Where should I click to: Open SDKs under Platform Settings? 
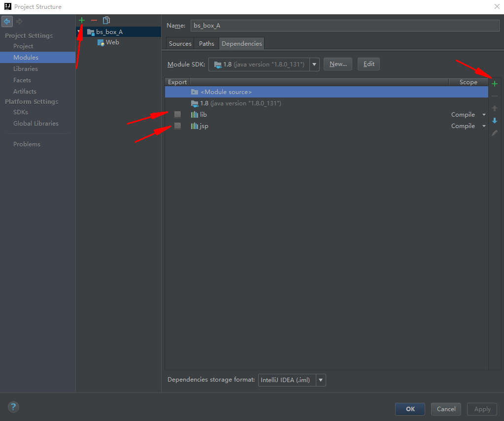point(20,112)
